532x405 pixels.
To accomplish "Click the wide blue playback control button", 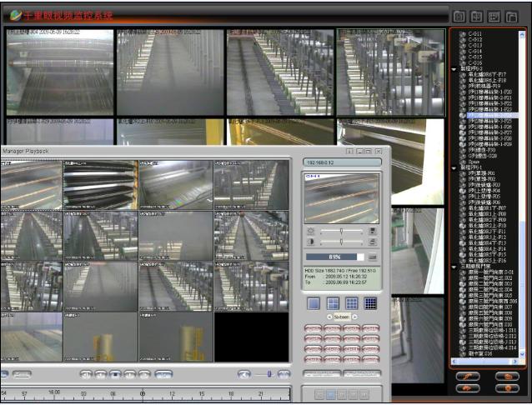I will point(163,374).
